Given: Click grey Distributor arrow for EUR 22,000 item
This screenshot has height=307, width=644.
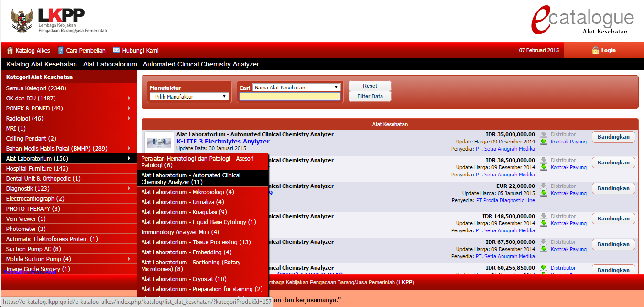Looking at the screenshot, I should tap(544, 186).
